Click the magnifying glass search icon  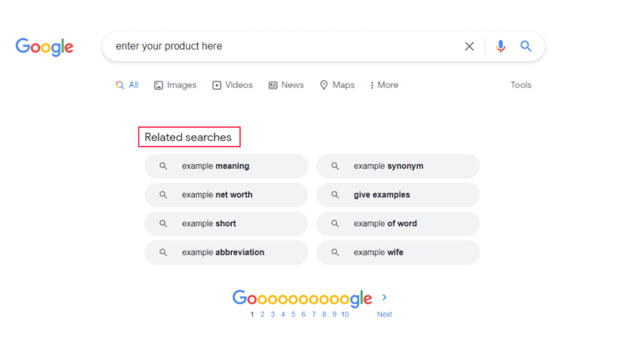point(526,46)
